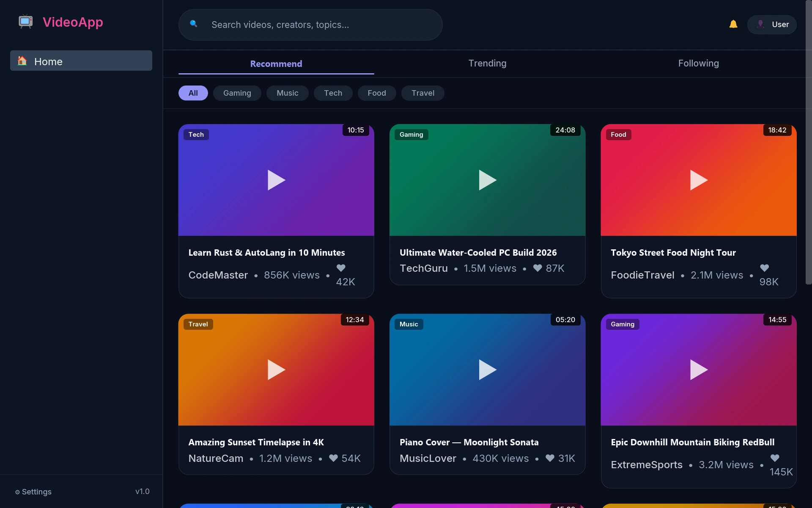Play the Tokyo Street Food Night Tour video
This screenshot has height=508, width=812.
(699, 180)
